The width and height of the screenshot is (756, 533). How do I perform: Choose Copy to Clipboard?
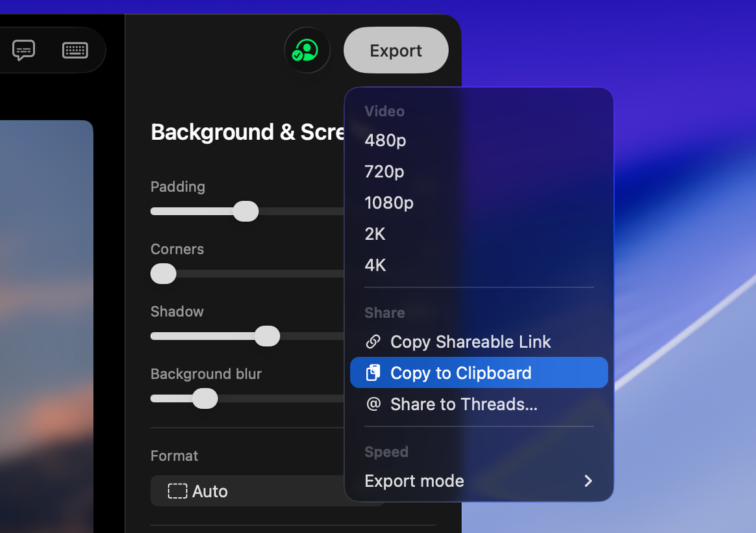(479, 372)
